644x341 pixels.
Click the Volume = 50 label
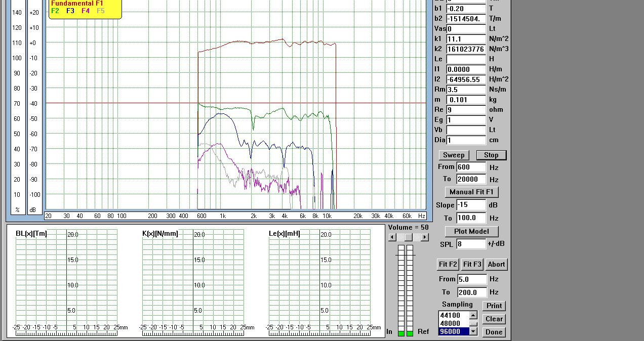(x=409, y=227)
